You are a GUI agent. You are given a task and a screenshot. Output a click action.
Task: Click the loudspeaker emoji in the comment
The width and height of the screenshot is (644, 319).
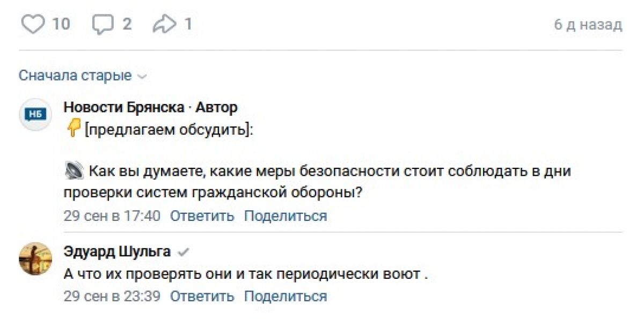point(74,172)
